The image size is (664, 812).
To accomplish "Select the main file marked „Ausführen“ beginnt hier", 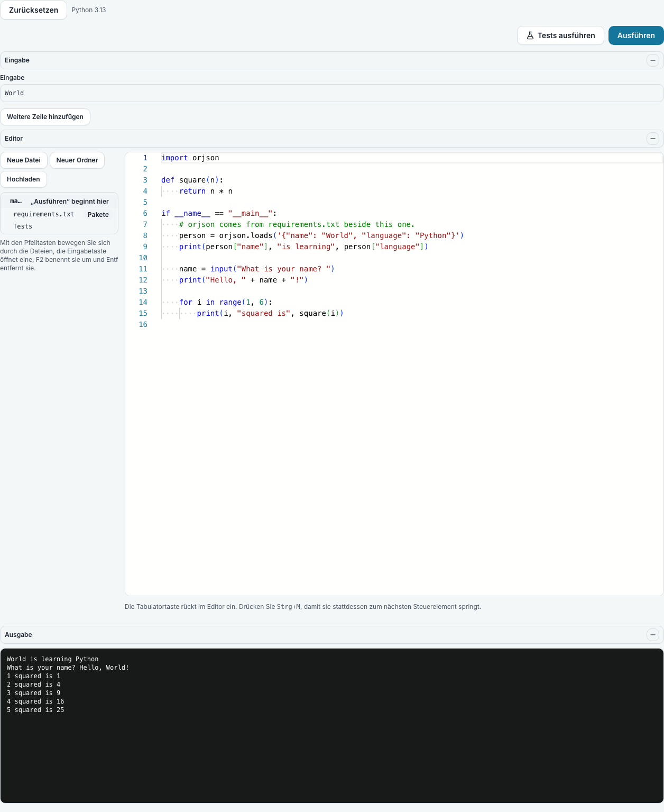I will pyautogui.click(x=59, y=202).
